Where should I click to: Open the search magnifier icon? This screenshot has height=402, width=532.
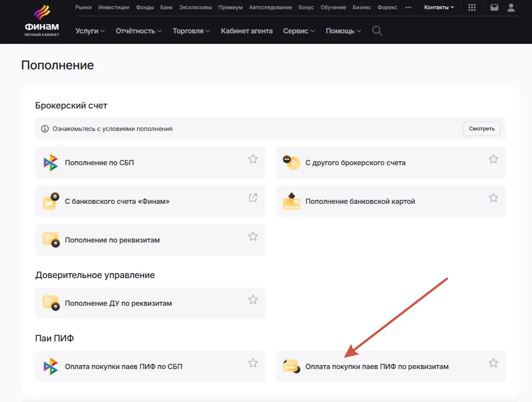coord(377,31)
